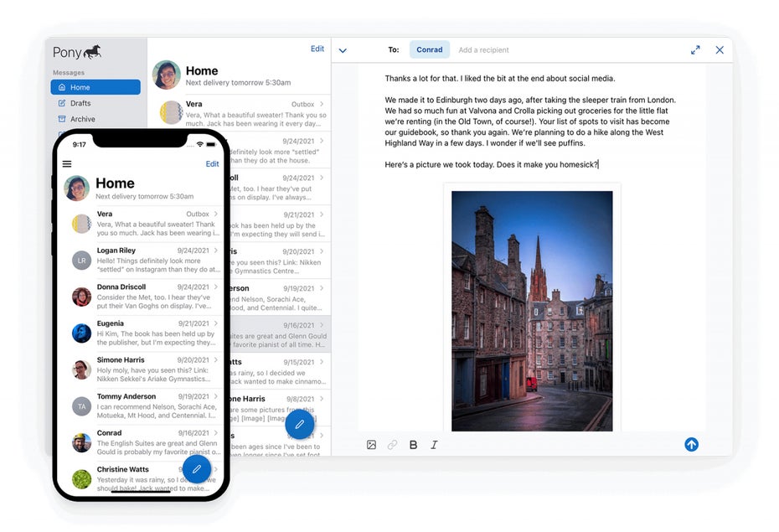Tap Eugenia's blue avatar
Screen dimensions: 779x532
(81, 333)
